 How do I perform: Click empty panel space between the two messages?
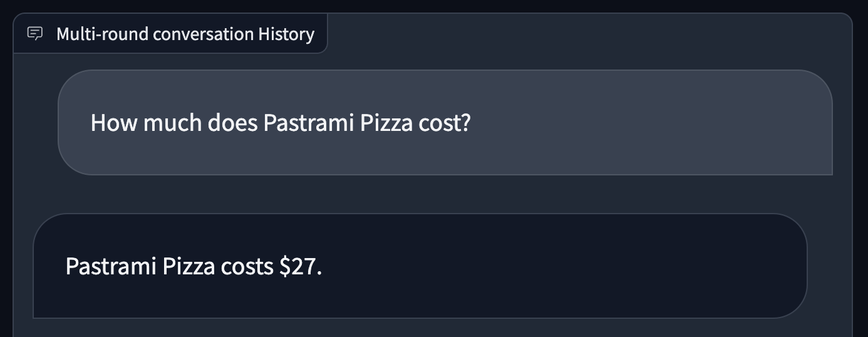[432, 194]
